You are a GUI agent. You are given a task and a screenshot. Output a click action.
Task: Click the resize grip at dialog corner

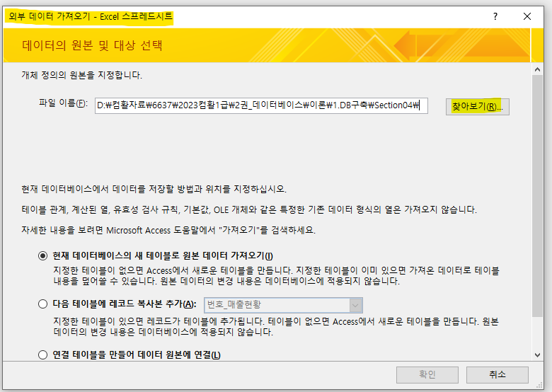pos(539,385)
